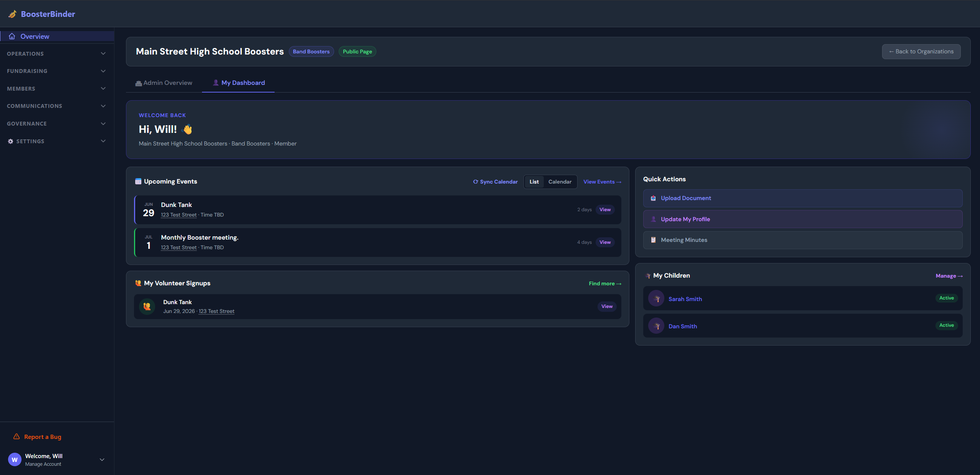Click Monthly Booster meeting's 123 Test Street address

coord(179,248)
